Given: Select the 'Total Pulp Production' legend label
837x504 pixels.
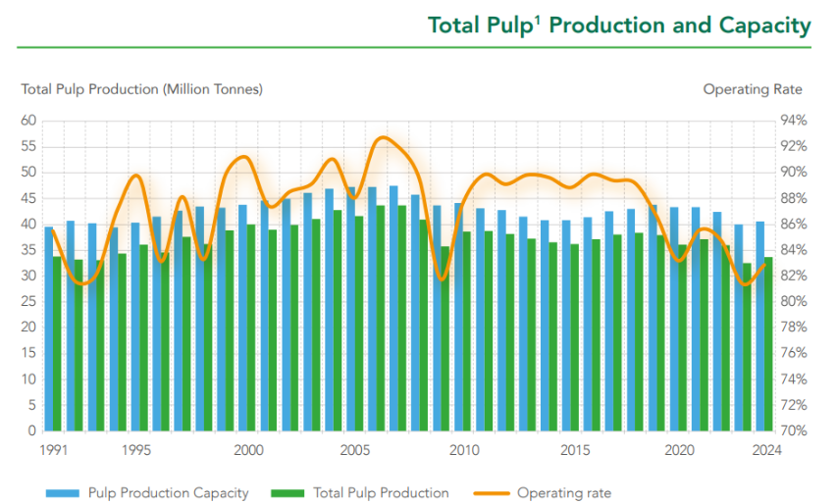Looking at the screenshot, I should click(381, 493).
